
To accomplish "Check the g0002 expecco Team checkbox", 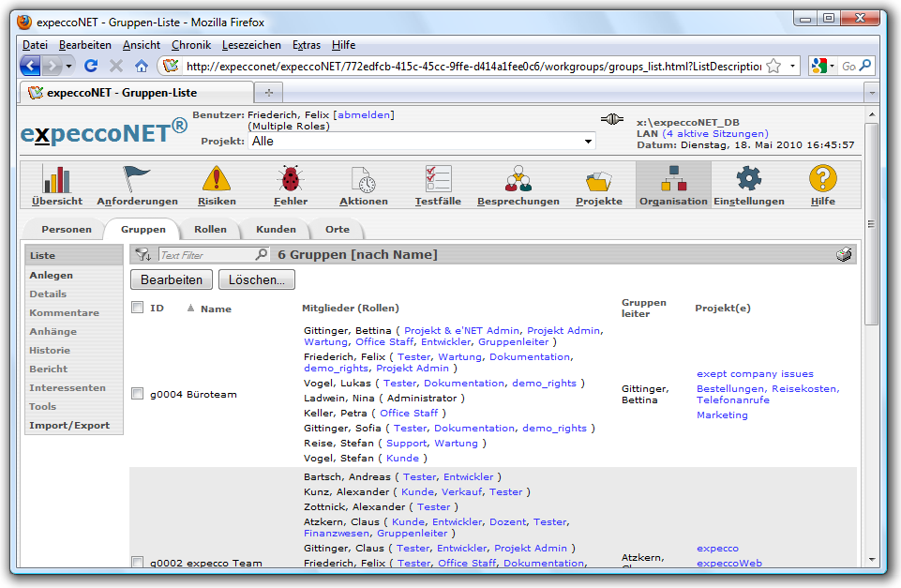I will coord(138,563).
